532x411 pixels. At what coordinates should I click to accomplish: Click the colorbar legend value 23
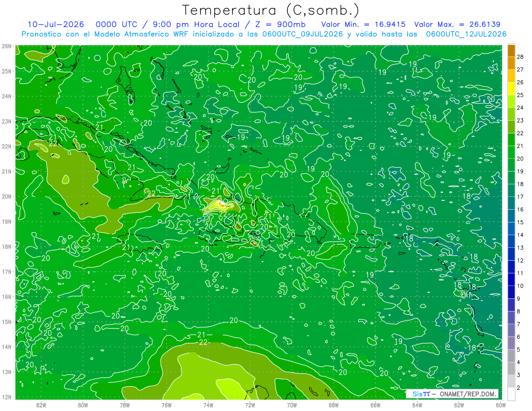(x=520, y=121)
